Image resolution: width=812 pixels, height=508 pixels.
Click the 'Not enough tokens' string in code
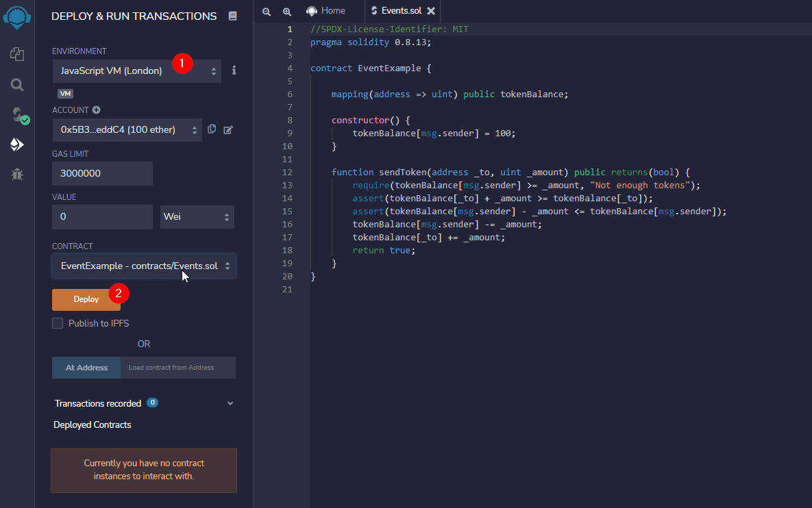tap(640, 186)
